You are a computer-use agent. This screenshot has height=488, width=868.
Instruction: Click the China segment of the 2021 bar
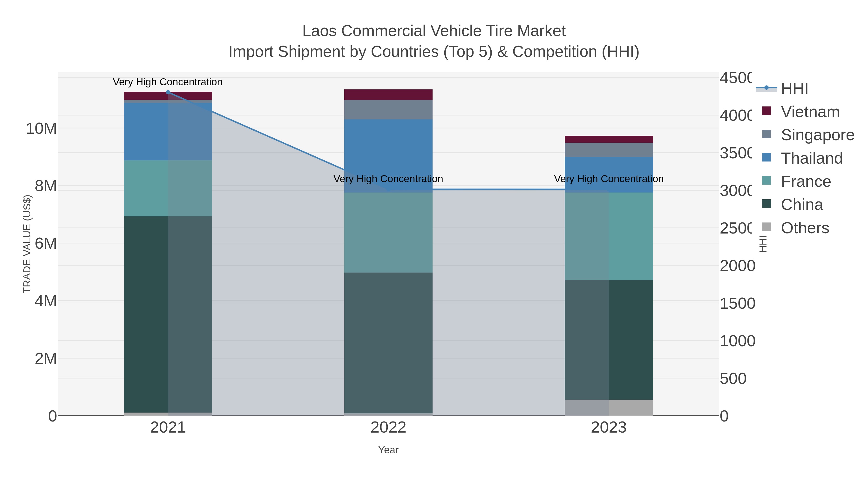click(x=168, y=314)
